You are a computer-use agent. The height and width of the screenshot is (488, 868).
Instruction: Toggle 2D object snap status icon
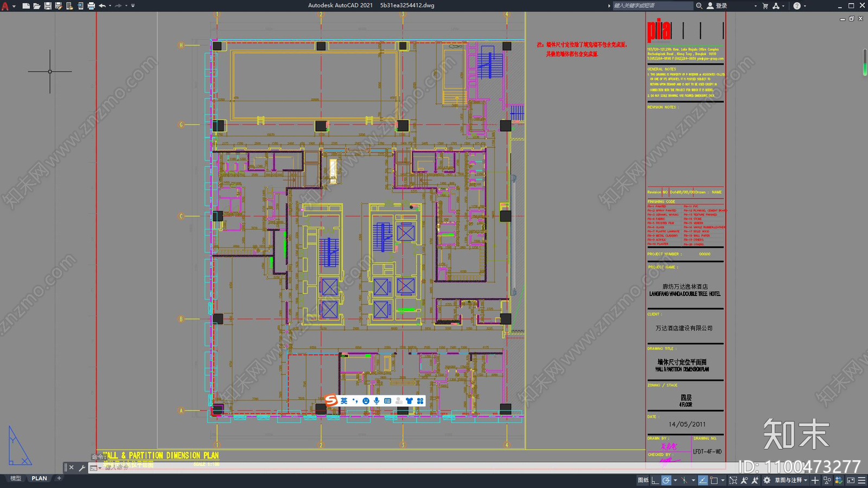714,480
